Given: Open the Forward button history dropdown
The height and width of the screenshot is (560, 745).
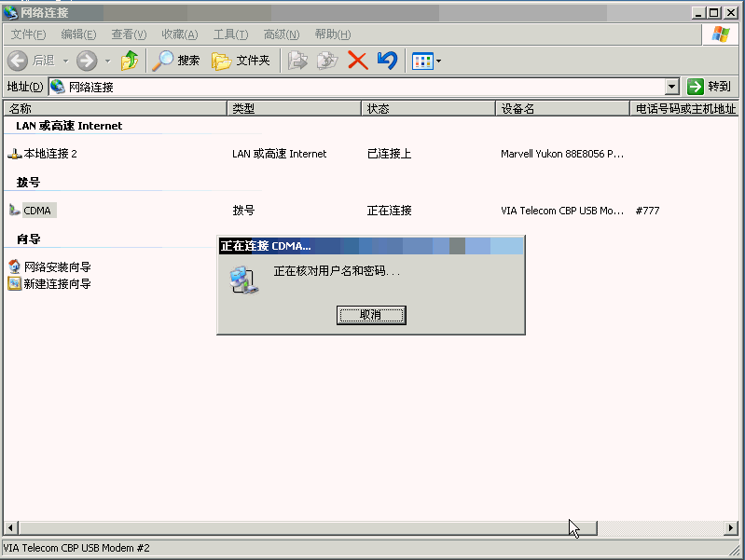Looking at the screenshot, I should click(108, 61).
